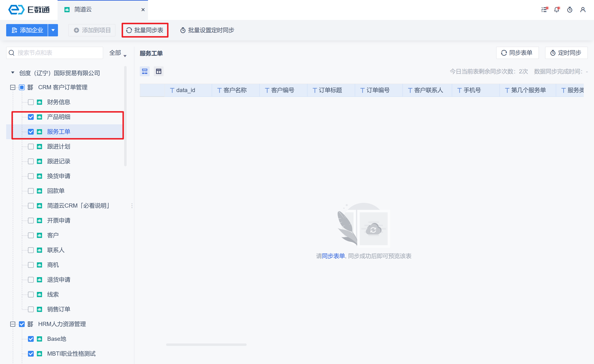Click the horizontal scrollbar below the table

click(206, 345)
